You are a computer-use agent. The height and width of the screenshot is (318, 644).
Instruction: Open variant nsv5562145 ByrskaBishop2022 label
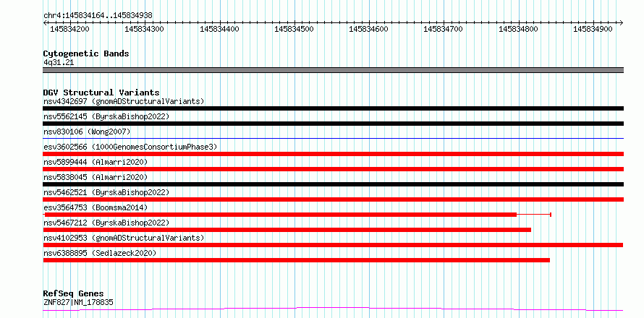click(x=106, y=116)
